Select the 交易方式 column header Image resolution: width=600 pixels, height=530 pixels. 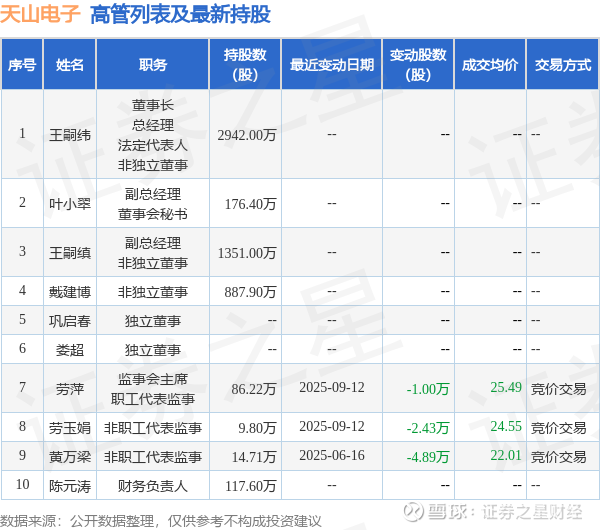562,64
